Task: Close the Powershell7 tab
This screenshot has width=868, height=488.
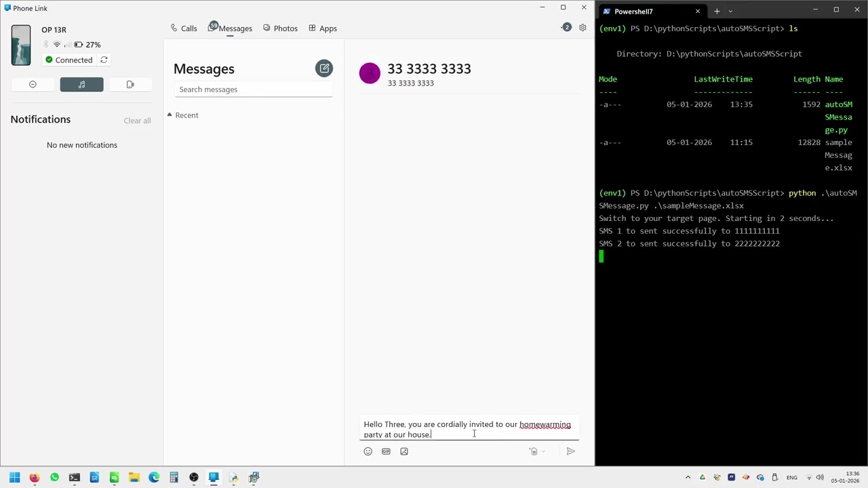Action: tap(697, 11)
